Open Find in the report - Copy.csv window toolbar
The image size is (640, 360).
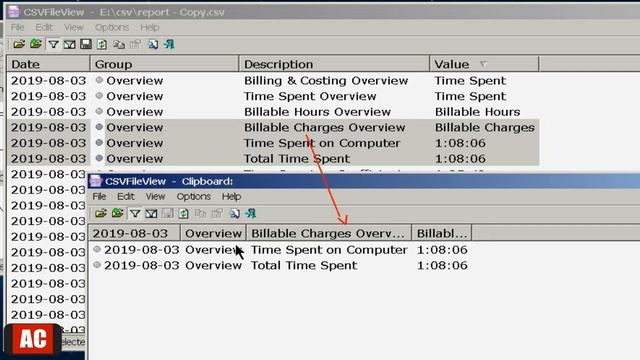click(x=153, y=44)
